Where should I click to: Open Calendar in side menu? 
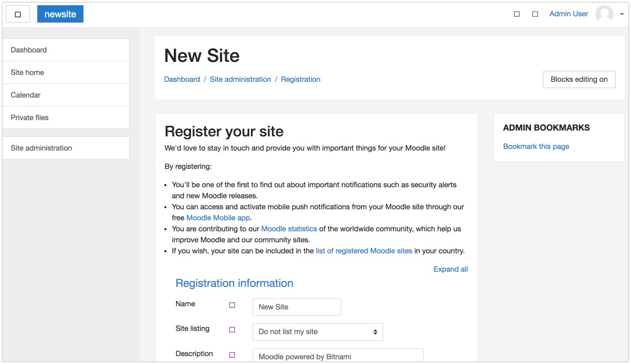pos(66,95)
